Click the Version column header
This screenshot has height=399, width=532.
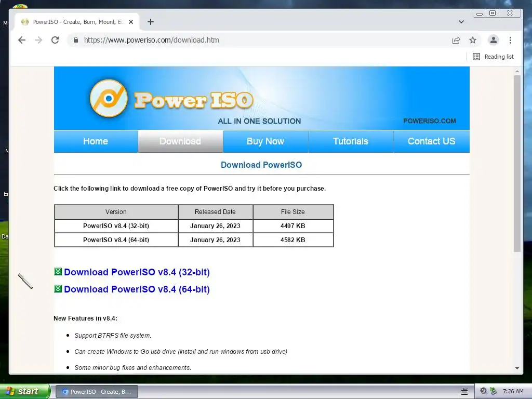pyautogui.click(x=116, y=212)
